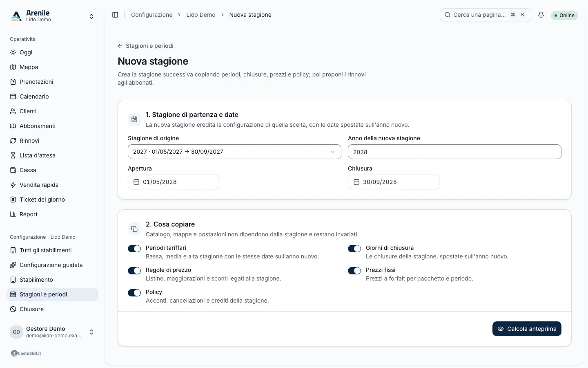Screen dimensions: 588x368
Task: Click the Arenile logo
Action: (16, 16)
